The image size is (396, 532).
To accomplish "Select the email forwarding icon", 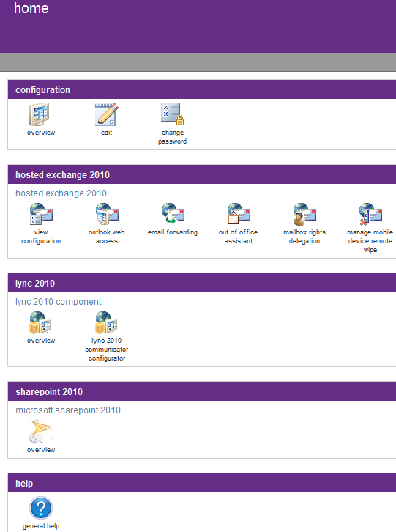I will pos(173,214).
